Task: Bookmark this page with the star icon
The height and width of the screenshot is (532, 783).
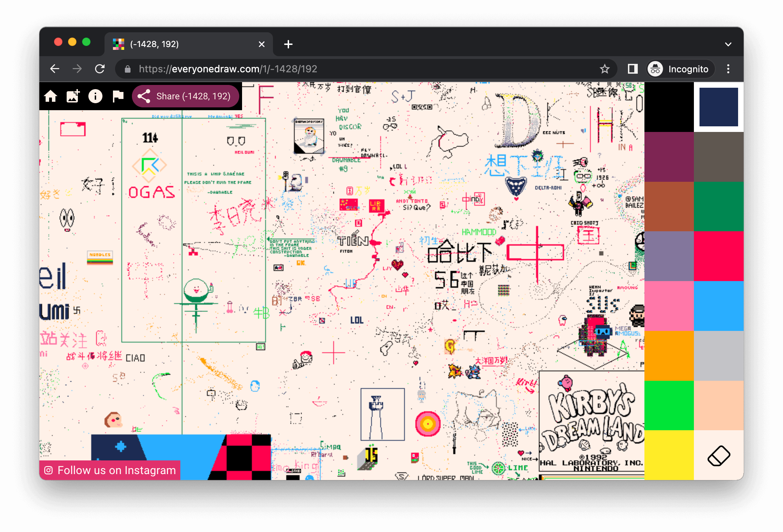Action: pos(604,69)
